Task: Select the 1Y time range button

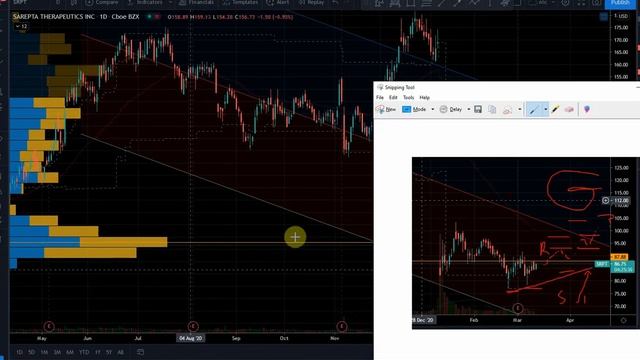Action: (x=98, y=352)
